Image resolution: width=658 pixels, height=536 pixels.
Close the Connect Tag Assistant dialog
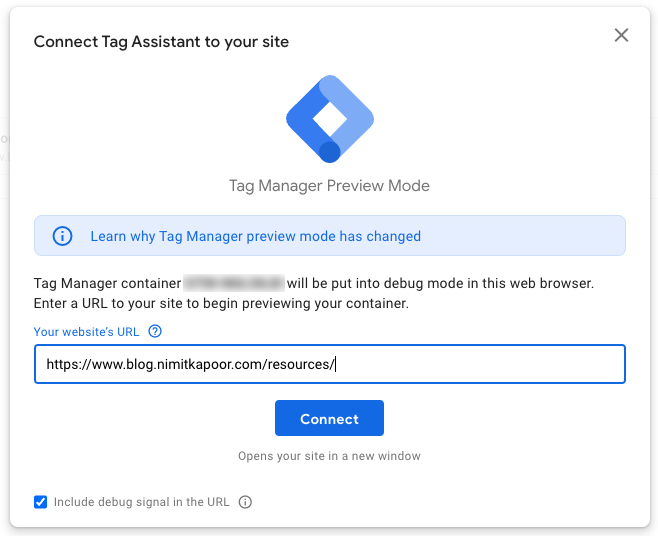[621, 35]
